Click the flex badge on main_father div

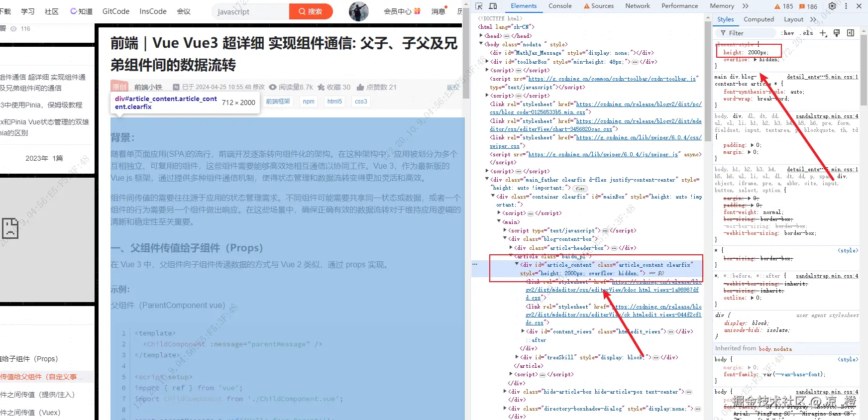pos(580,189)
